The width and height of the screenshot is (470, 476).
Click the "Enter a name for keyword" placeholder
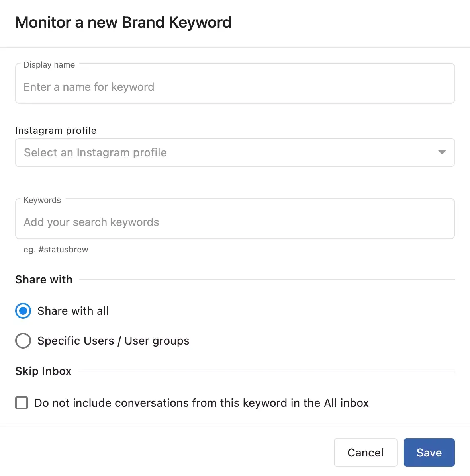[x=89, y=87]
